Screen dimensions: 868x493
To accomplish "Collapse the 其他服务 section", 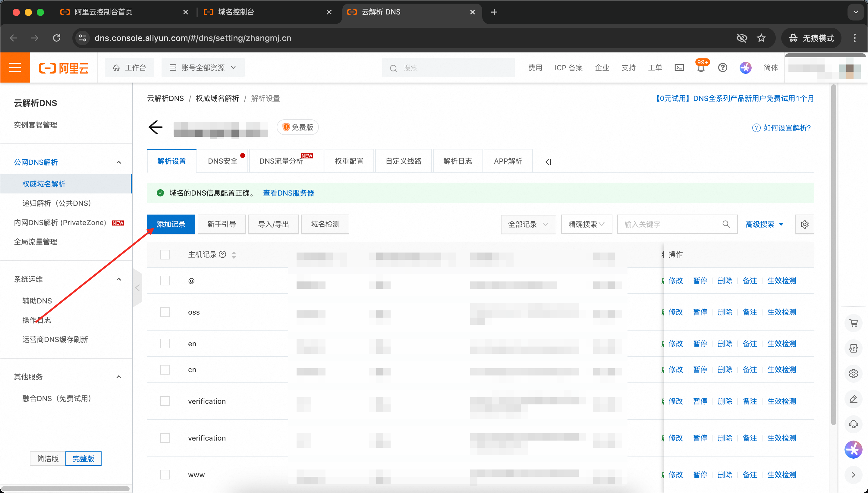I will point(118,376).
